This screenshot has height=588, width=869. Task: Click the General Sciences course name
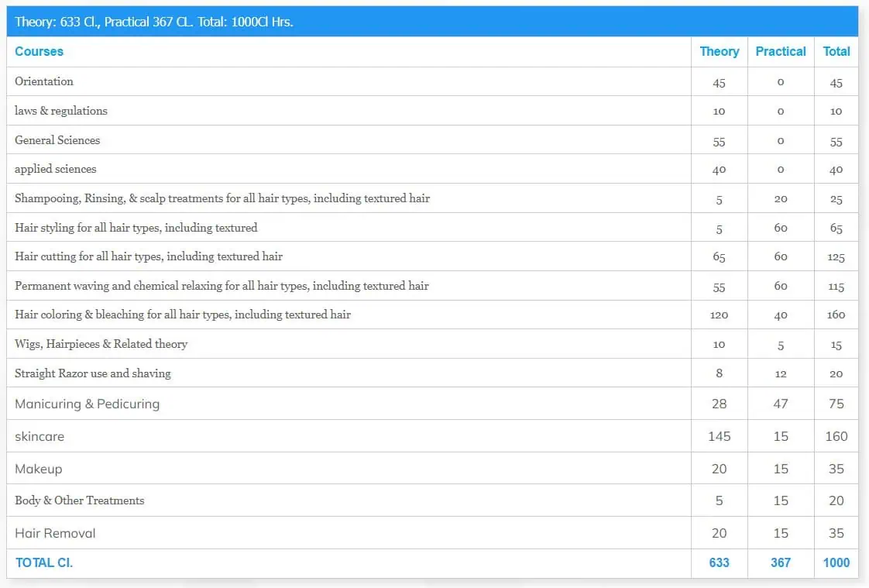[57, 140]
